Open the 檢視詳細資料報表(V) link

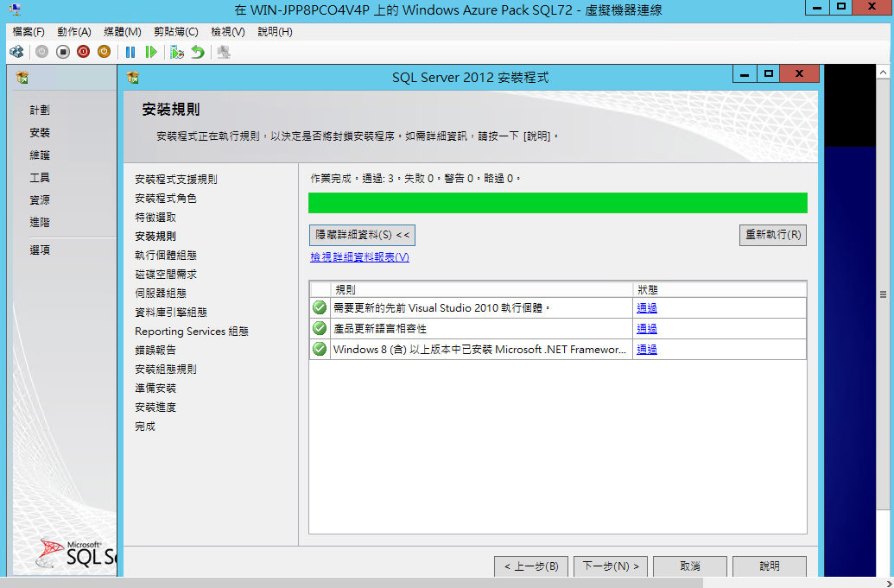(x=360, y=257)
